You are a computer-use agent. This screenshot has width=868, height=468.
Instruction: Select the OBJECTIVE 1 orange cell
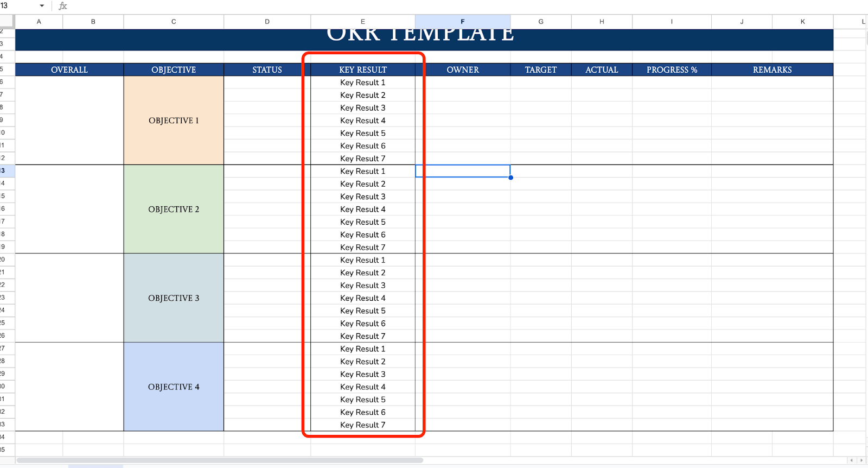[174, 121]
